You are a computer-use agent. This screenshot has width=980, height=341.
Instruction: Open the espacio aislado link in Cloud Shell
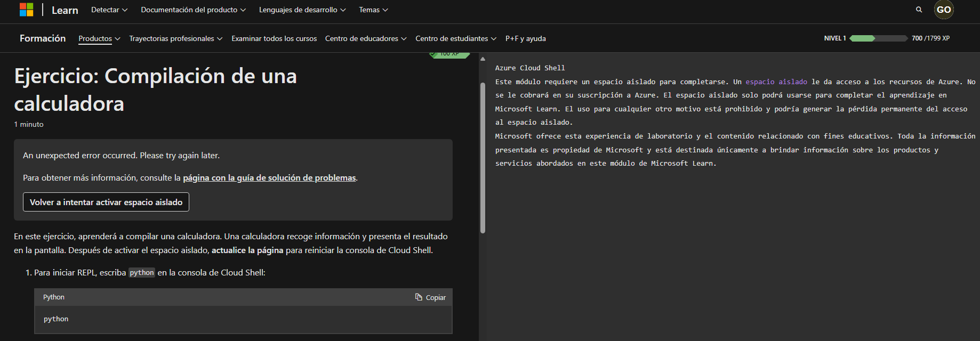[x=776, y=82]
